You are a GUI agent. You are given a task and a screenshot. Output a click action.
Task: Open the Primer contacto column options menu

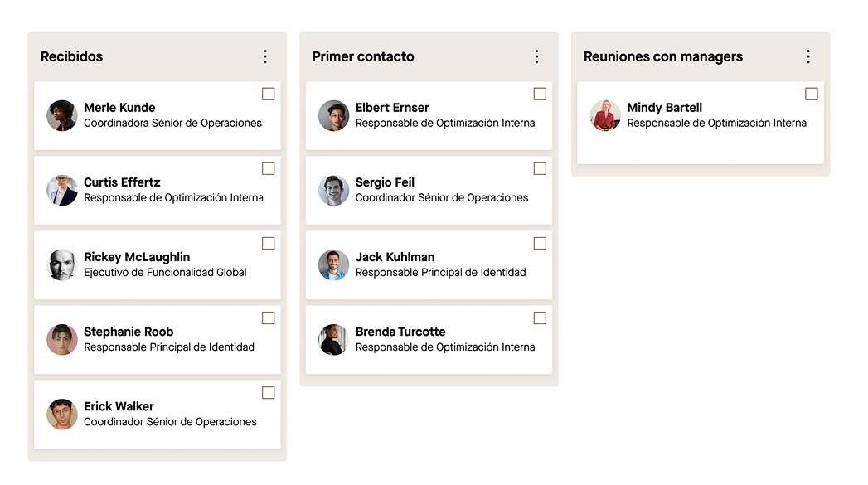[x=536, y=56]
